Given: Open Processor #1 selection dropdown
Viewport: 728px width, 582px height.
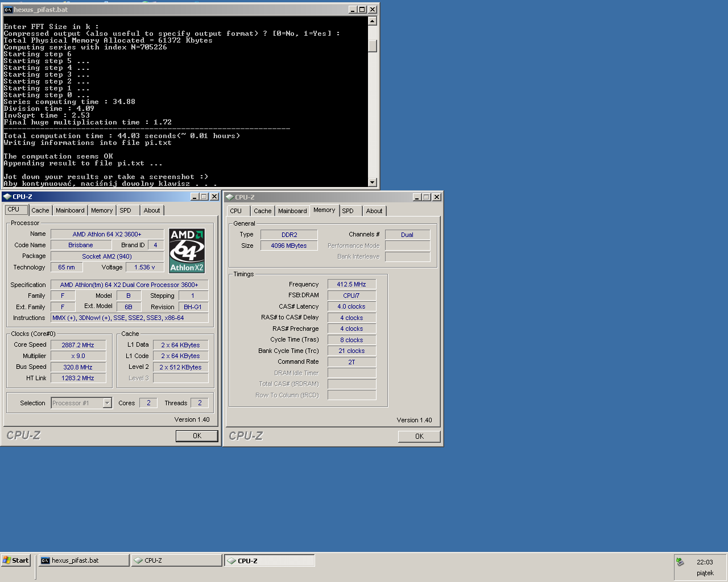Looking at the screenshot, I should (107, 403).
